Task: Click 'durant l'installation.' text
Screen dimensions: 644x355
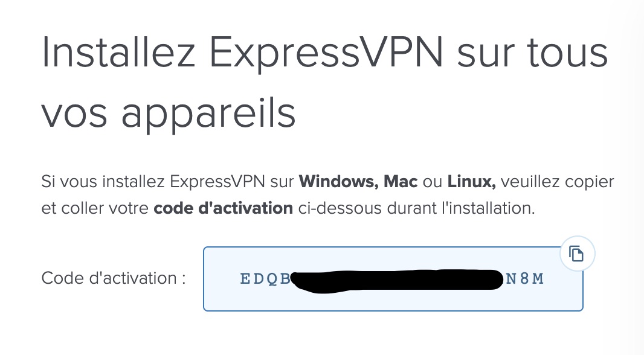Action: pos(461,208)
